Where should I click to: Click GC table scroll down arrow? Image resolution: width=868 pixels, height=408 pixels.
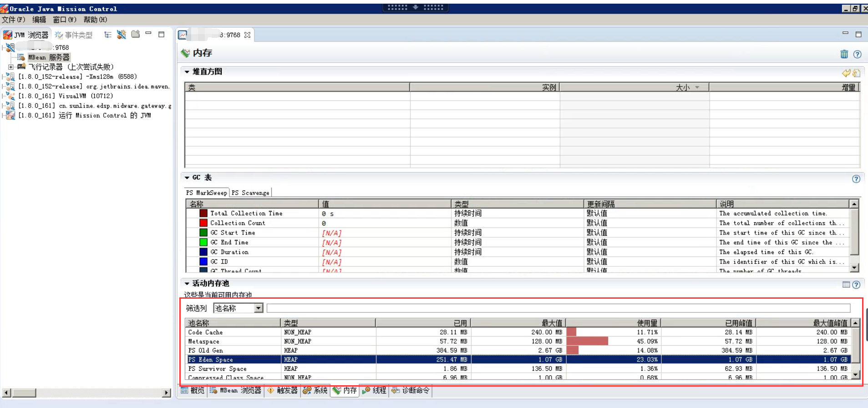click(x=854, y=268)
